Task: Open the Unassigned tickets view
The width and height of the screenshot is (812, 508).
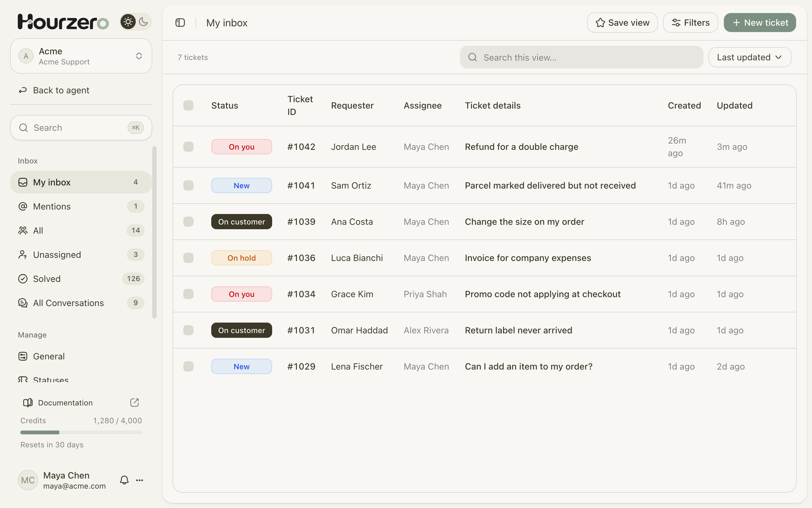Action: tap(81, 255)
